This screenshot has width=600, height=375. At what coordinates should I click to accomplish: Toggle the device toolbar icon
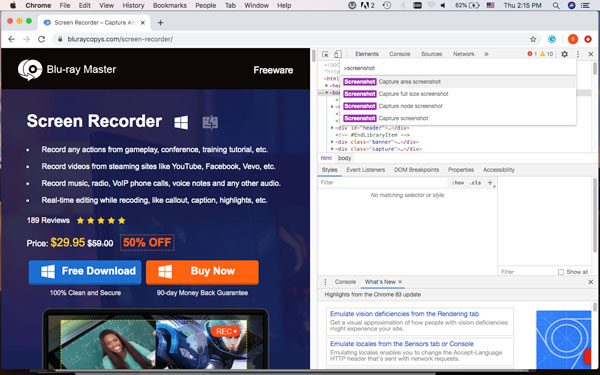coord(338,54)
